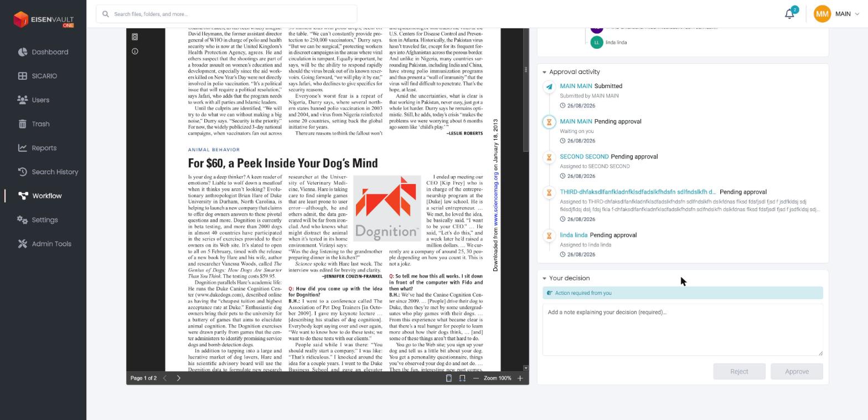This screenshot has width=868, height=420.
Task: Click the Page 1 of 2 indicator
Action: coord(143,378)
